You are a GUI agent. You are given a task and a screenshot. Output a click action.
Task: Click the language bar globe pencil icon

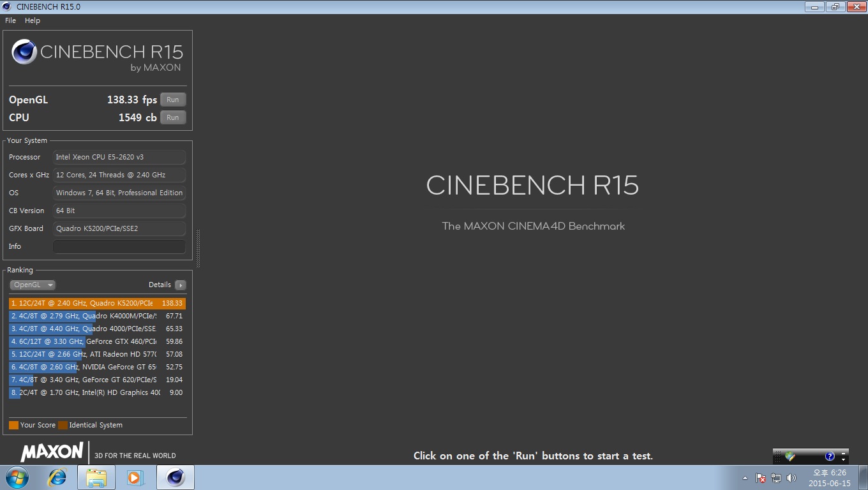click(790, 456)
